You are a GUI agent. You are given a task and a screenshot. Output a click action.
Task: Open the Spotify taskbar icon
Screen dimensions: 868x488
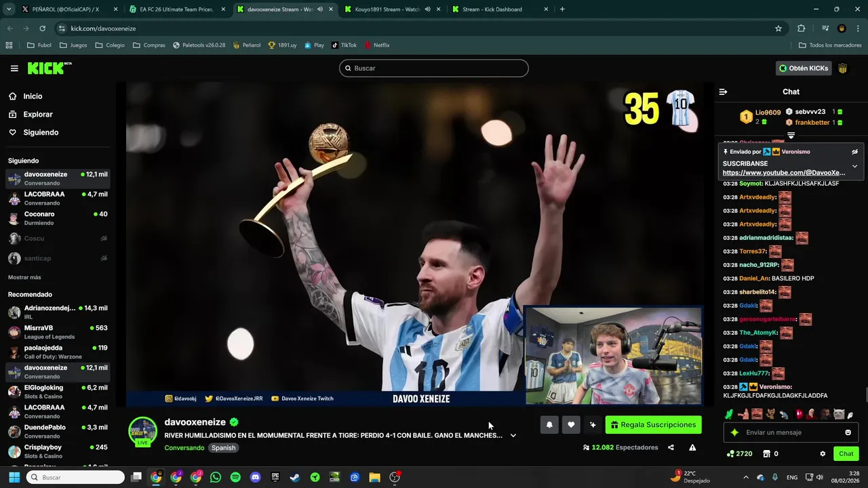[x=235, y=477]
